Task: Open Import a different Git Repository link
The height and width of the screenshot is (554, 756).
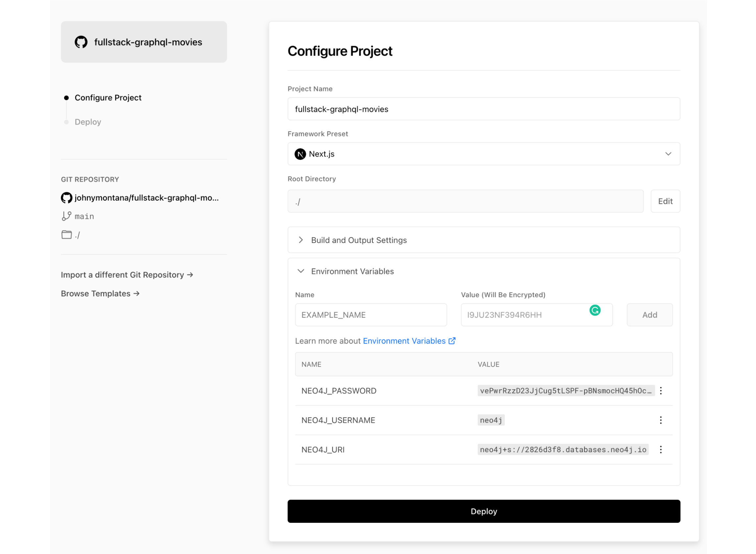Action: pyautogui.click(x=127, y=275)
